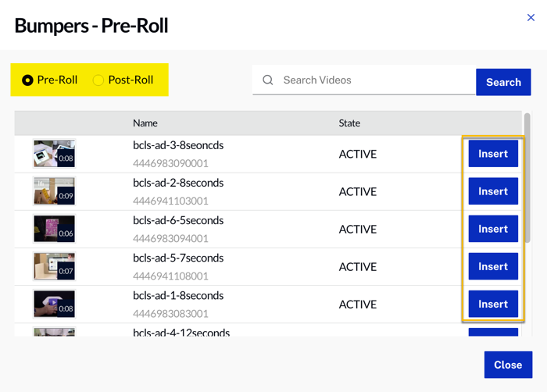Click thumbnail of bcls-ad-2-8seconds video
Image resolution: width=547 pixels, height=392 pixels.
(54, 191)
